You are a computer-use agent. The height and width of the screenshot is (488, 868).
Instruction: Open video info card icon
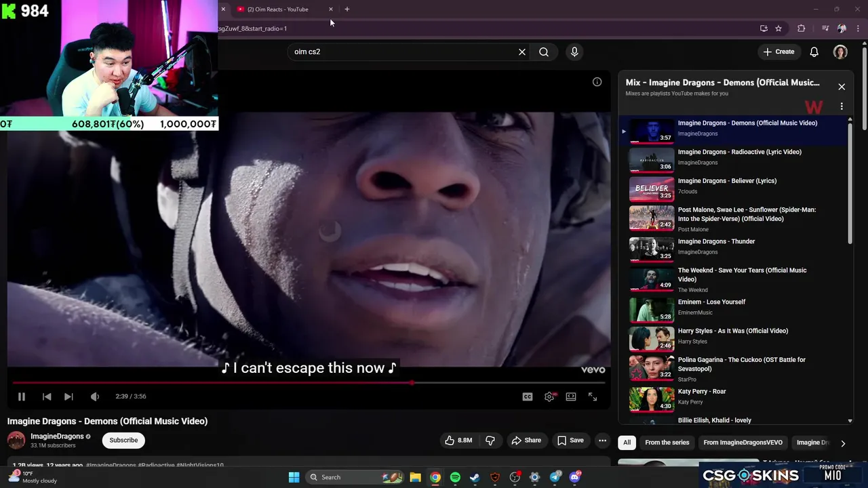point(597,82)
